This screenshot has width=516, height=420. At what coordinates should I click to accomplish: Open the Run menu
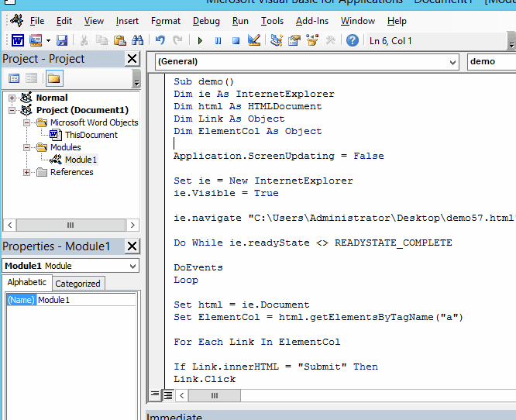[240, 21]
